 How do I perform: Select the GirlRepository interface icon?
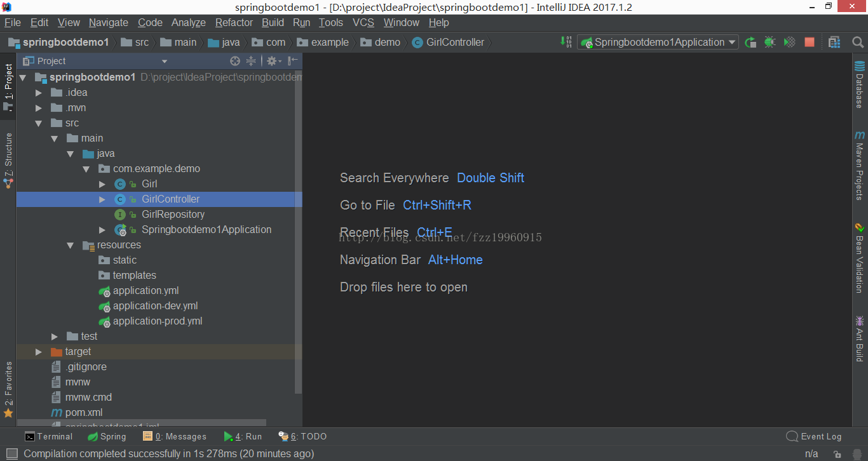pyautogui.click(x=119, y=215)
